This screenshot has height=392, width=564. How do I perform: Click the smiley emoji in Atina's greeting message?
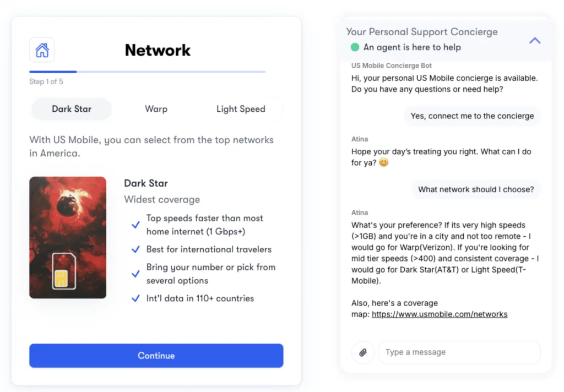tap(385, 163)
